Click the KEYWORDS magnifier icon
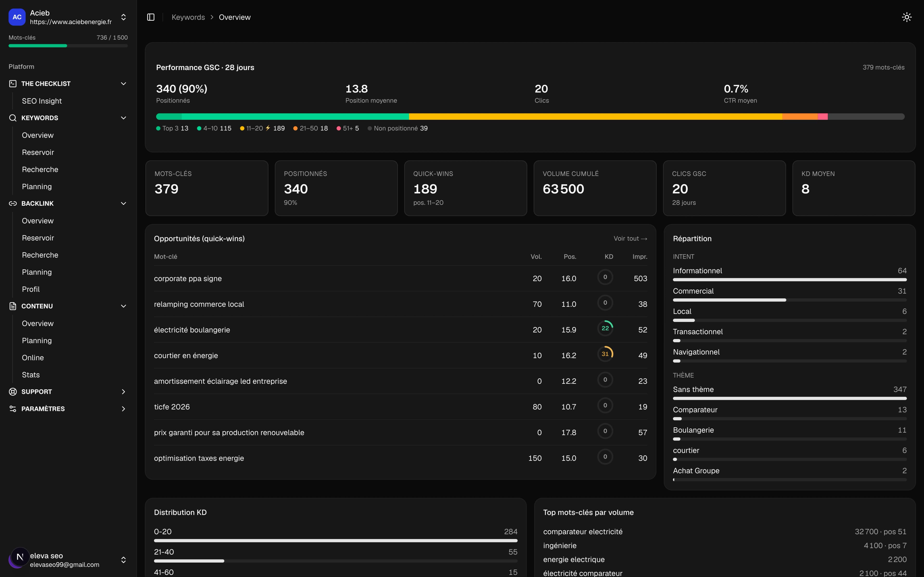The height and width of the screenshot is (577, 924). coord(13,118)
